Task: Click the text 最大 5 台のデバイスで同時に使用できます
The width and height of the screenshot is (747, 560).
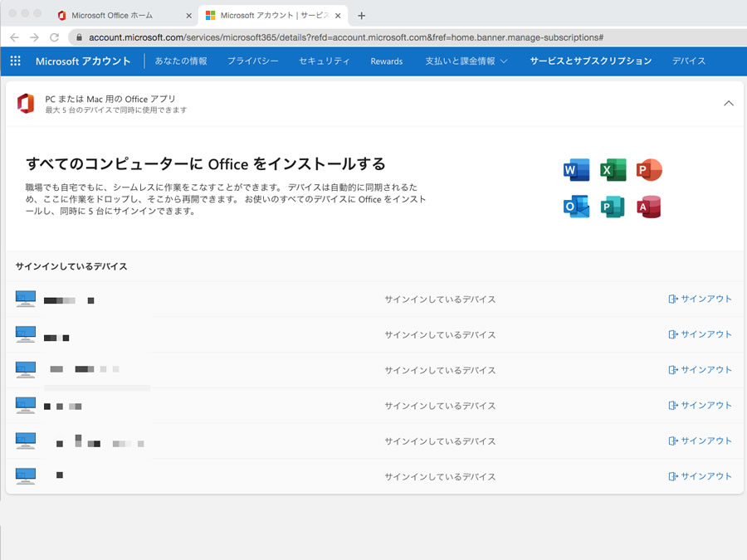Action: coord(115,110)
